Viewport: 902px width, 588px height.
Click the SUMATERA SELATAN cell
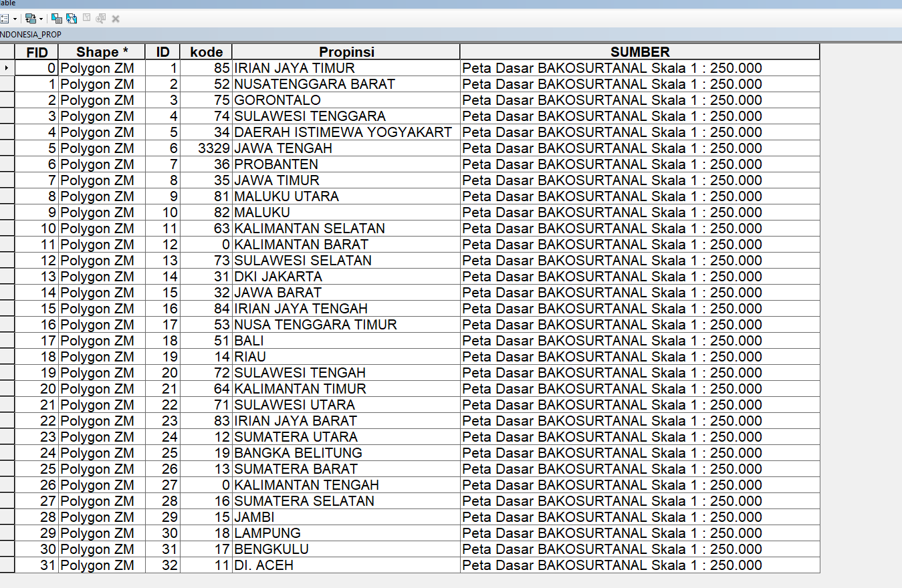click(346, 501)
